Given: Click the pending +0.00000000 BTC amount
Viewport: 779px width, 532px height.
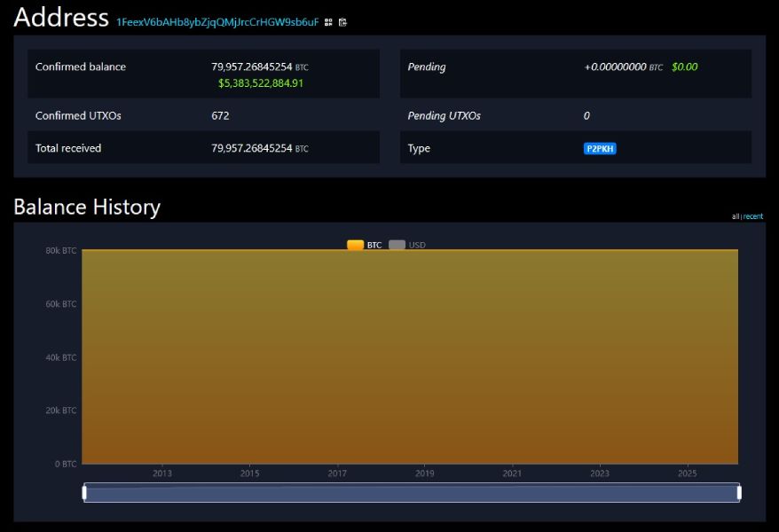Looking at the screenshot, I should click(x=615, y=67).
